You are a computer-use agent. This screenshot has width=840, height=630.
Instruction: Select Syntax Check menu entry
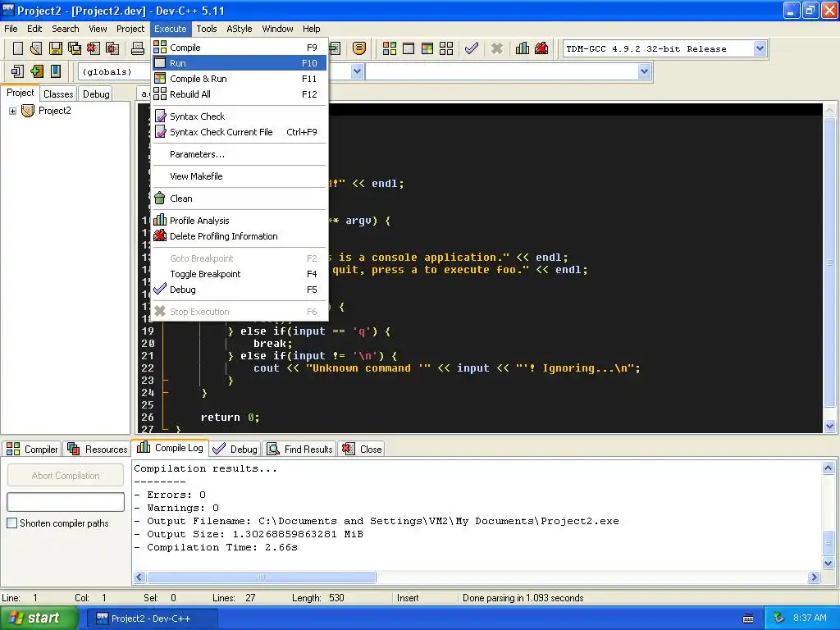[x=240, y=116]
